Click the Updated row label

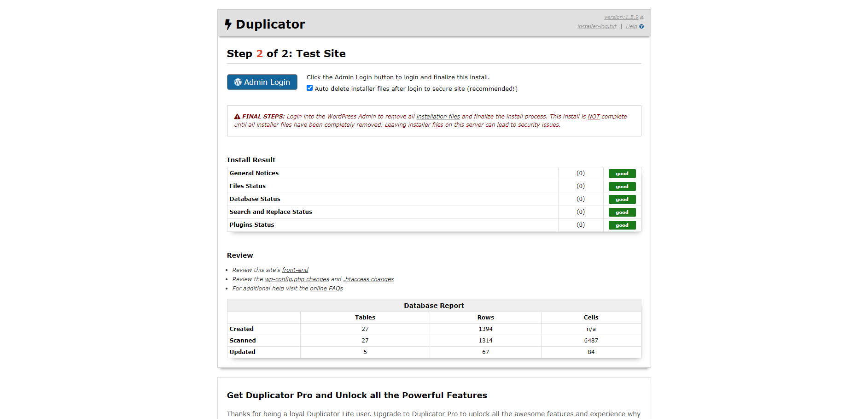coord(243,352)
